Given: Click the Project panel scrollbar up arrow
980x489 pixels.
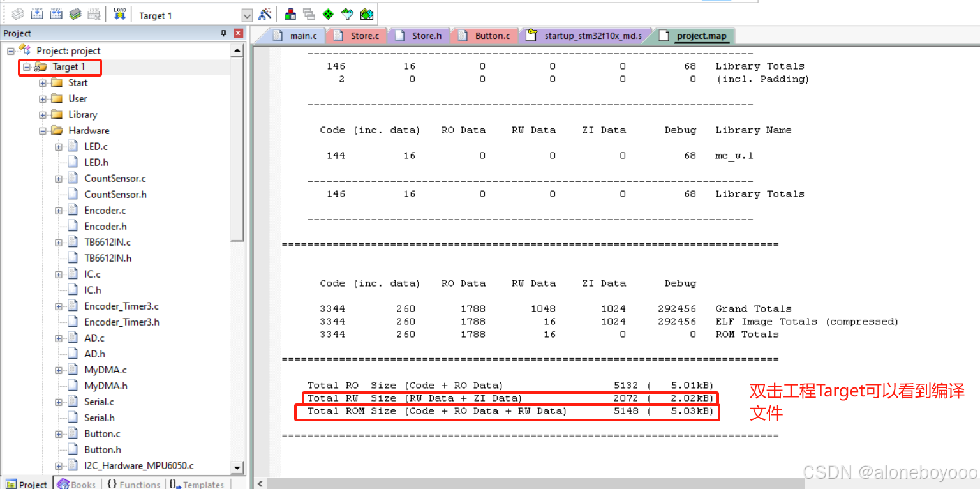Looking at the screenshot, I should coord(237,50).
